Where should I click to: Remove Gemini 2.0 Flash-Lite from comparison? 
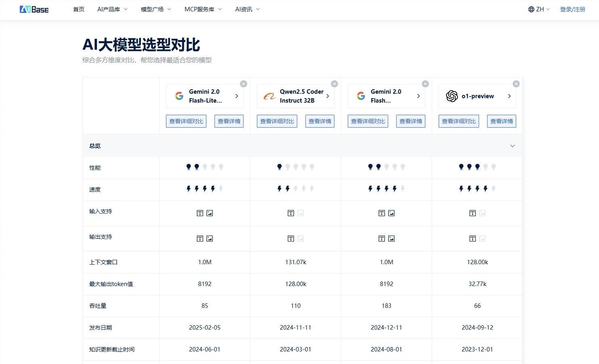point(244,84)
